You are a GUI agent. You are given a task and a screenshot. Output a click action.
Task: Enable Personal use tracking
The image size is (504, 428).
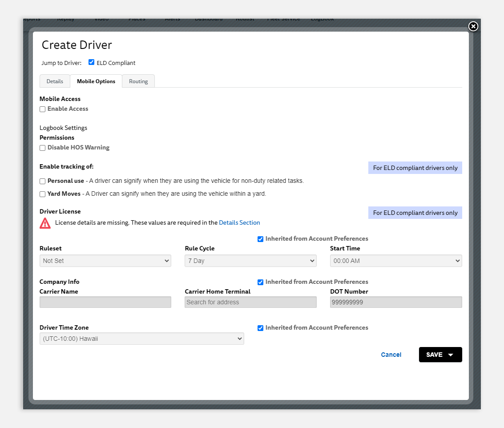click(x=42, y=182)
